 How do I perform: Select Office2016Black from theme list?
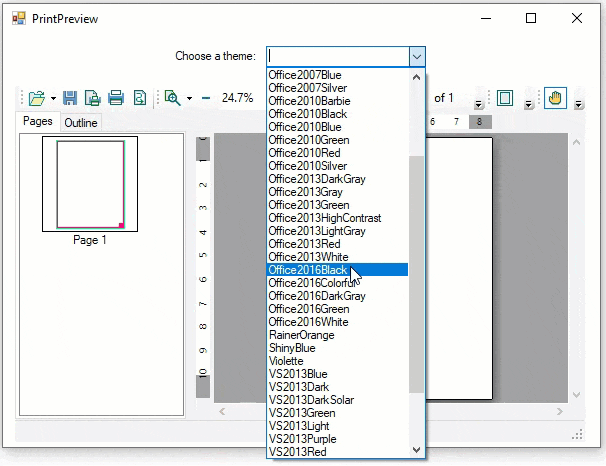tap(308, 270)
